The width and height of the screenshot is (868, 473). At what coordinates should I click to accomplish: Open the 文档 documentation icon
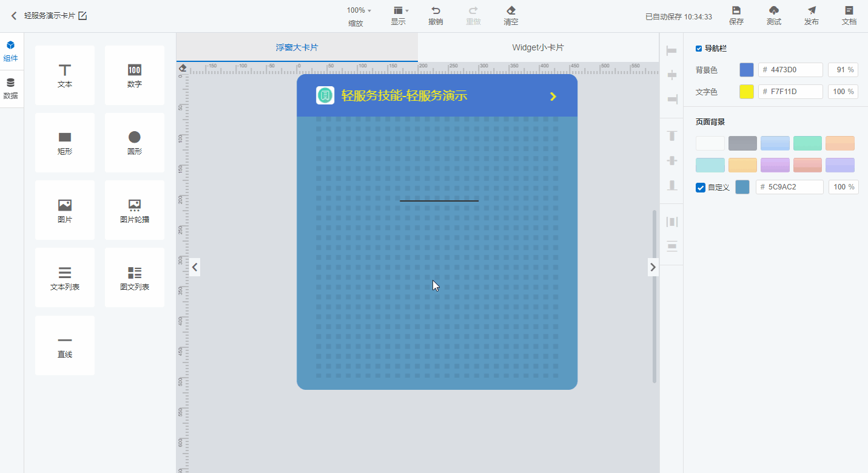[x=849, y=10]
